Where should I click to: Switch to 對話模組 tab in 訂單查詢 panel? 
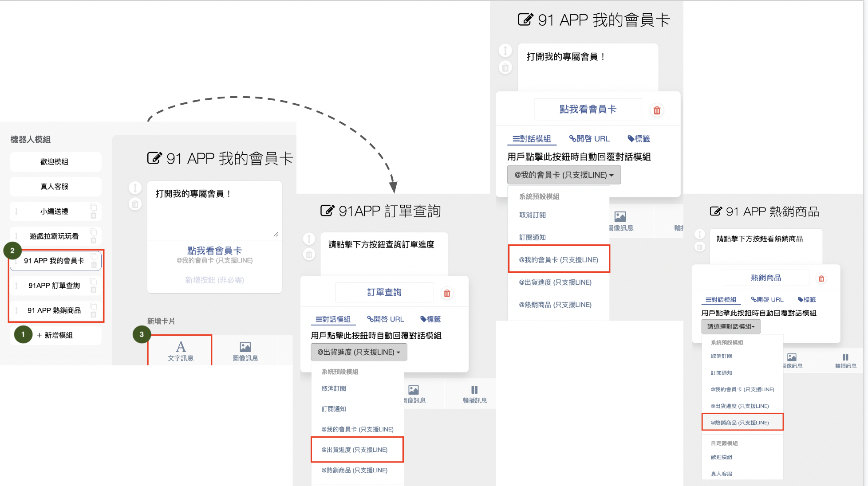click(333, 319)
